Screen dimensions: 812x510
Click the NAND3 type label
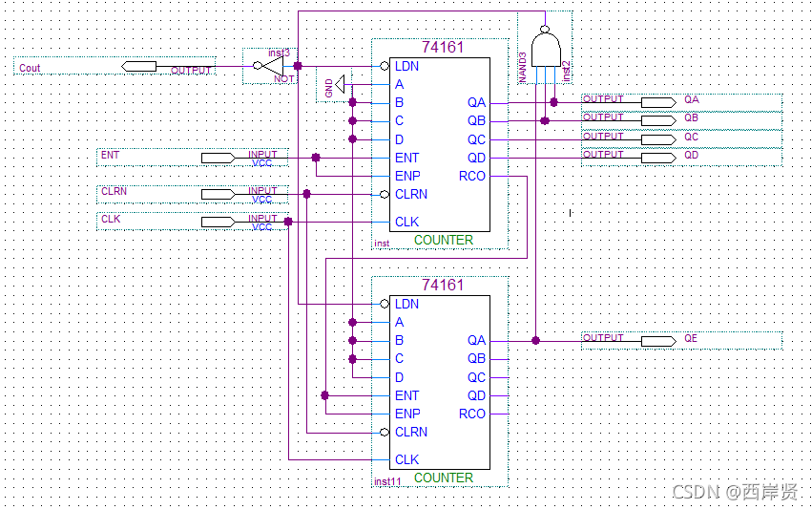[523, 67]
